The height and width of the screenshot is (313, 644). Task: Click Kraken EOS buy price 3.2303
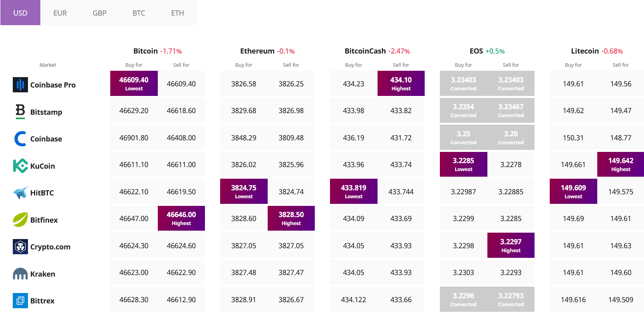[463, 273]
